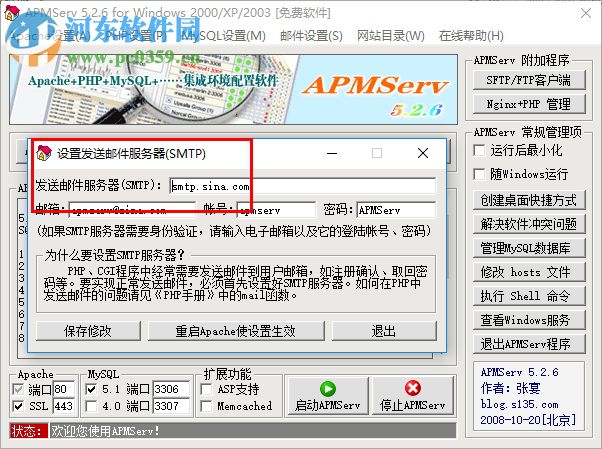This screenshot has height=449, width=602.
Task: Click 作者: 张宴 text
Action: [x=510, y=388]
